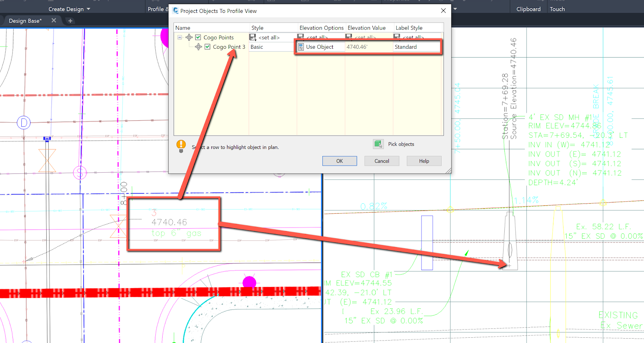Open the Touch ribbon panel
644x343 pixels.
(x=557, y=9)
